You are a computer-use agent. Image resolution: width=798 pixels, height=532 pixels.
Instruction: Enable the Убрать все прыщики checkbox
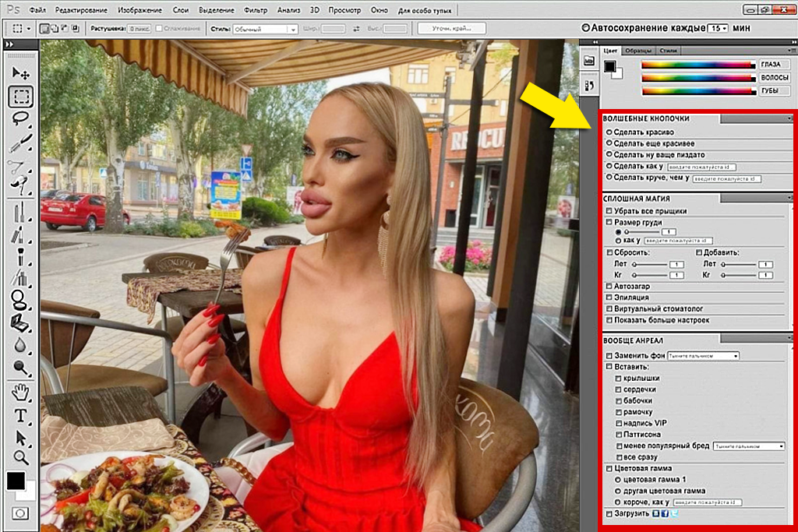point(610,210)
